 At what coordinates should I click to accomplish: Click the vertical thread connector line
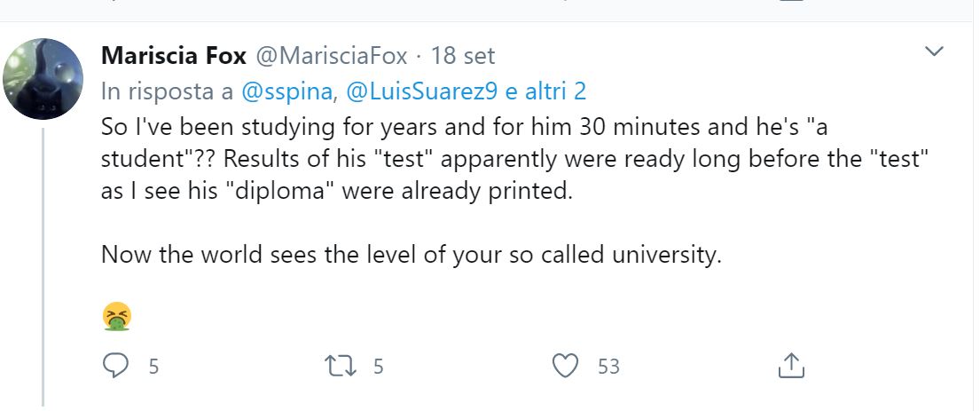tap(43, 267)
